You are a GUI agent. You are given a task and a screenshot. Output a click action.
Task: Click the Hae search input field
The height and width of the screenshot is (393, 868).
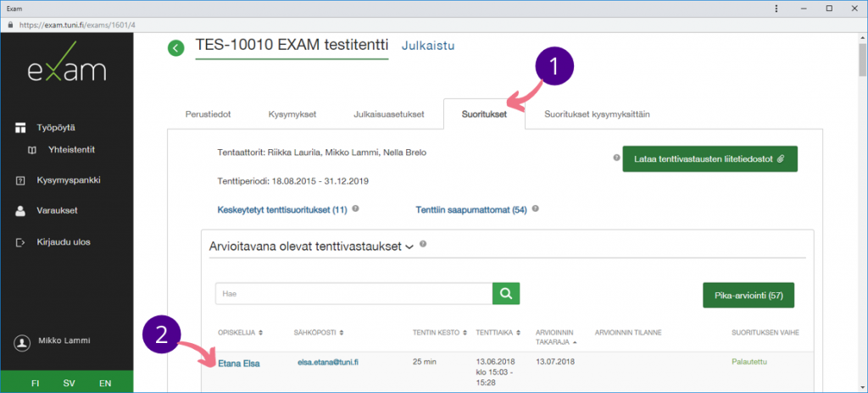click(x=353, y=294)
